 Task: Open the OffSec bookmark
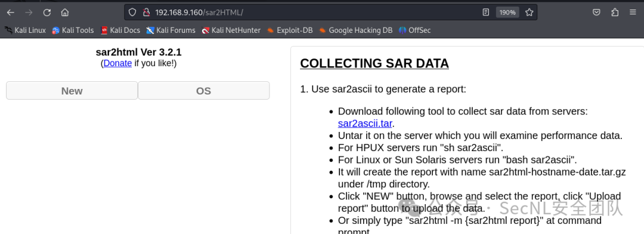pos(415,30)
